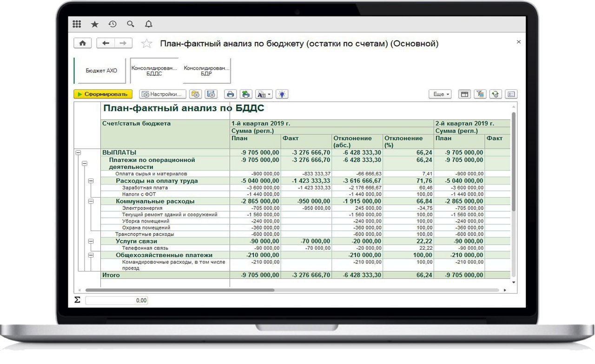
Task: Click the print report printer icon
Action: (x=230, y=94)
